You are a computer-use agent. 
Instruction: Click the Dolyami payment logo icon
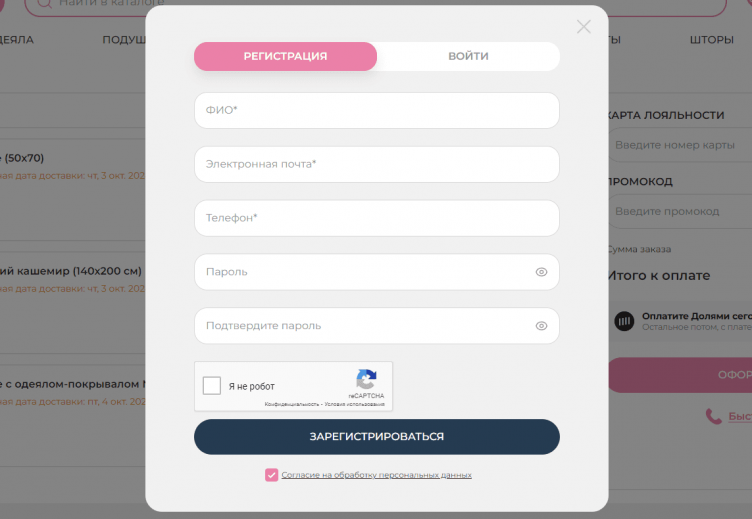pyautogui.click(x=624, y=321)
